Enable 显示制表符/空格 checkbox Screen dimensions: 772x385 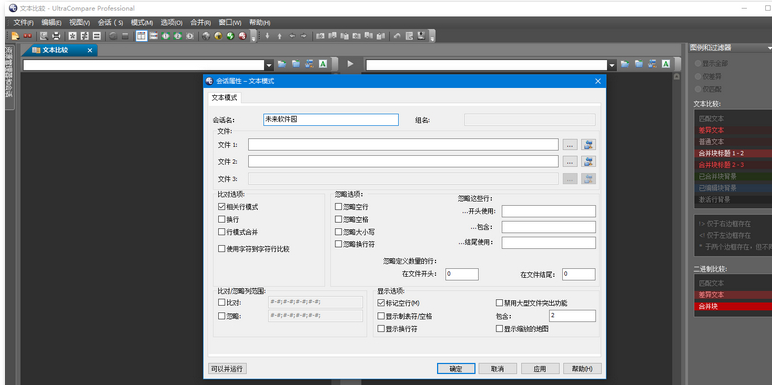(x=381, y=316)
